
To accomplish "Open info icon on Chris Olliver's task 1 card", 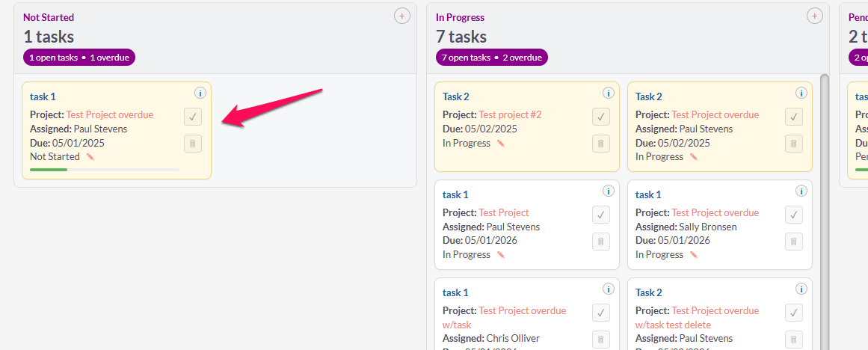I will pos(608,289).
